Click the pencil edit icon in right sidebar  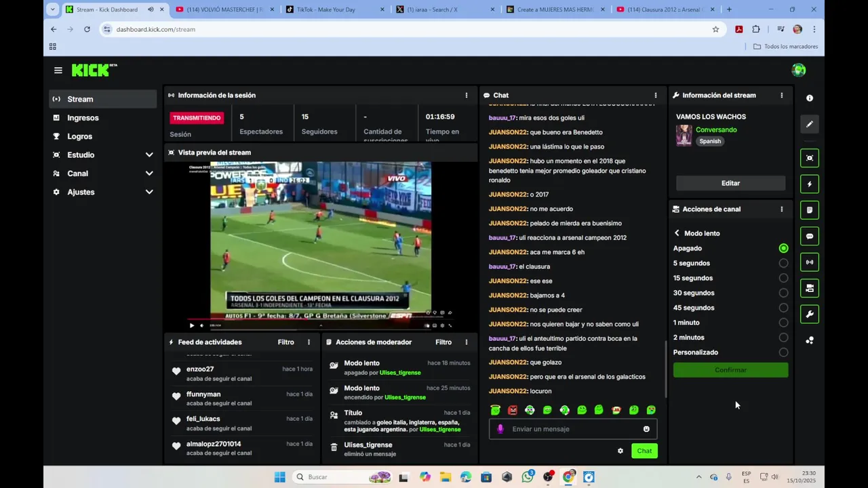(x=810, y=124)
